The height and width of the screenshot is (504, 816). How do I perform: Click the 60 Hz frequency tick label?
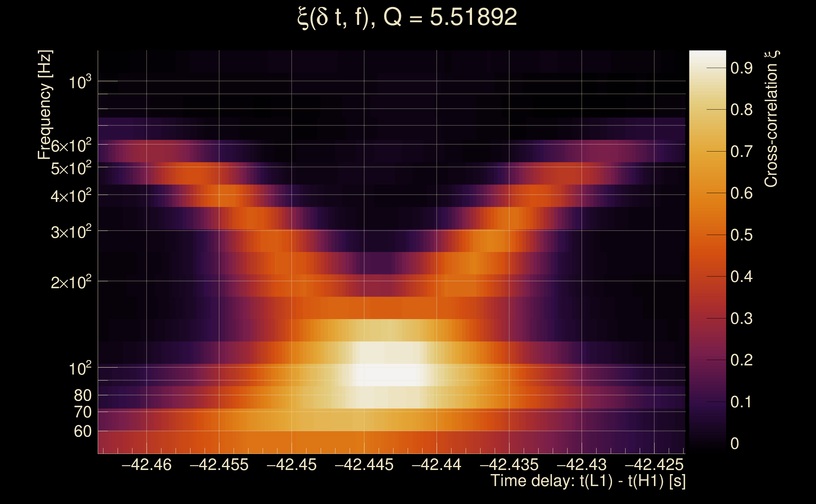(x=83, y=431)
